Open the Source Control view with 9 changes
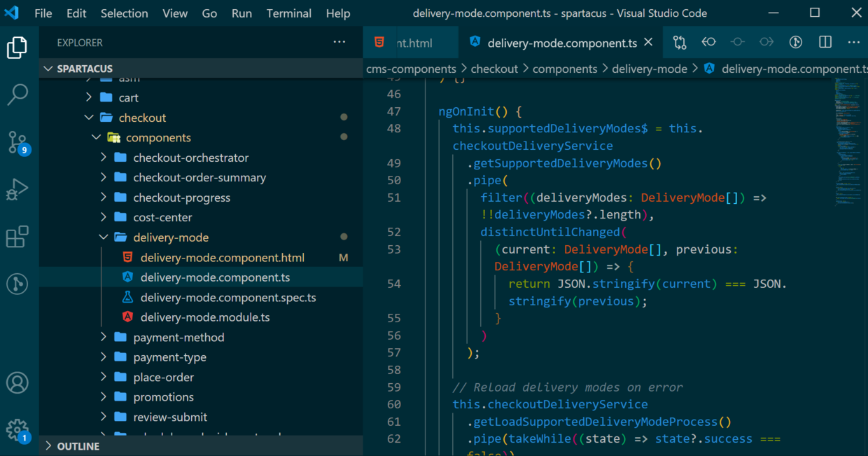The height and width of the screenshot is (456, 868). (17, 142)
